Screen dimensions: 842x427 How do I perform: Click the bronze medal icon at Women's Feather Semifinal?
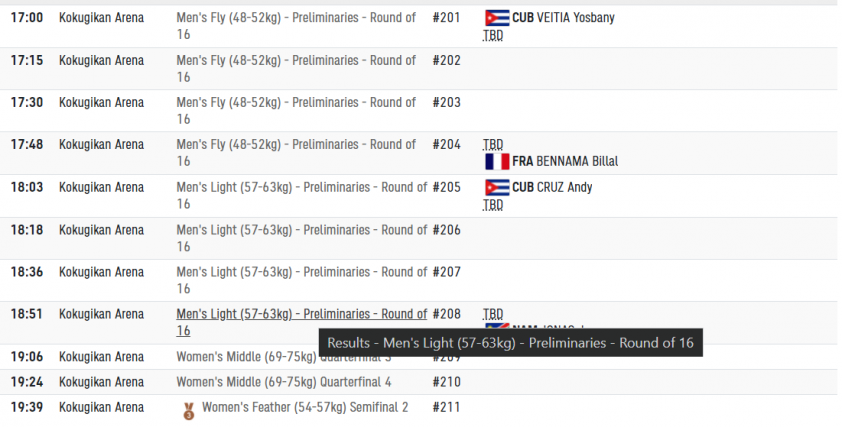[x=188, y=411]
